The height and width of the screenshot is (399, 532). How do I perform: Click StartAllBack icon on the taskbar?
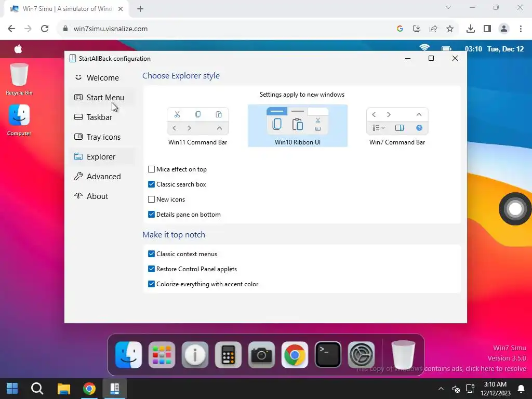coord(115,389)
